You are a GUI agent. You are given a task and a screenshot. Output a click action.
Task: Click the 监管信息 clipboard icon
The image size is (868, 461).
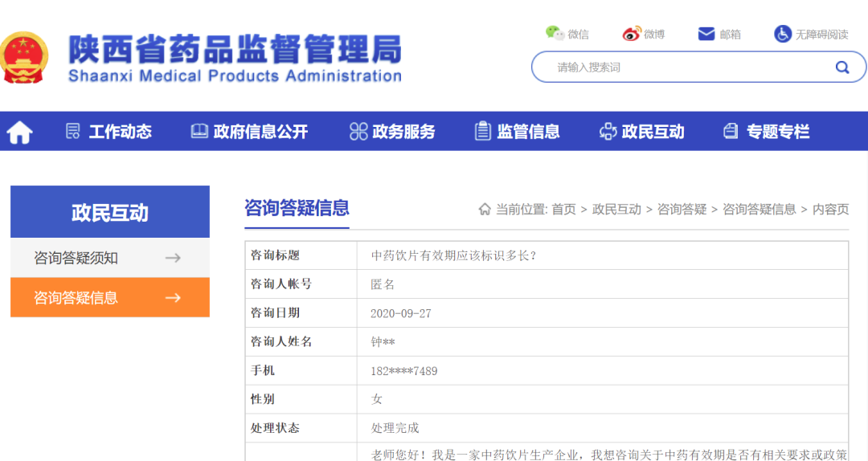coord(483,131)
